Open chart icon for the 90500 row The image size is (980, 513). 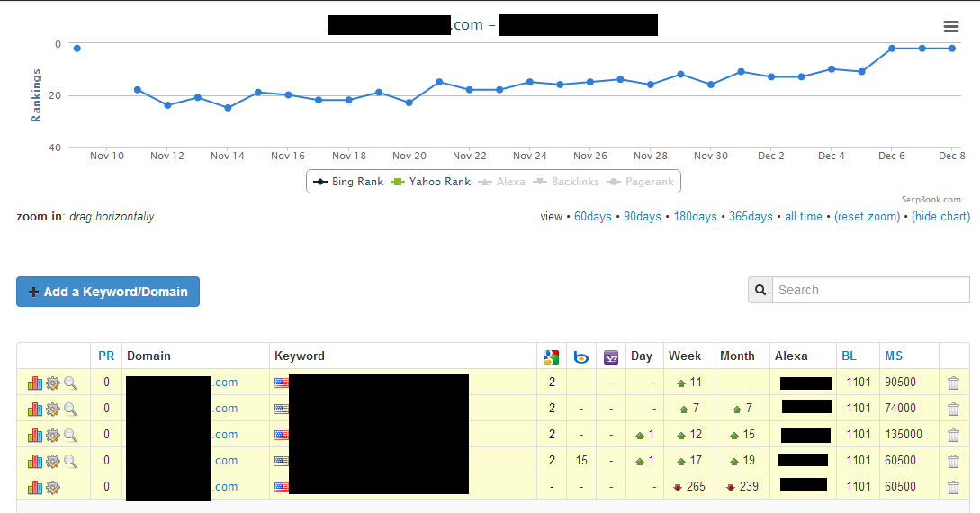35,382
